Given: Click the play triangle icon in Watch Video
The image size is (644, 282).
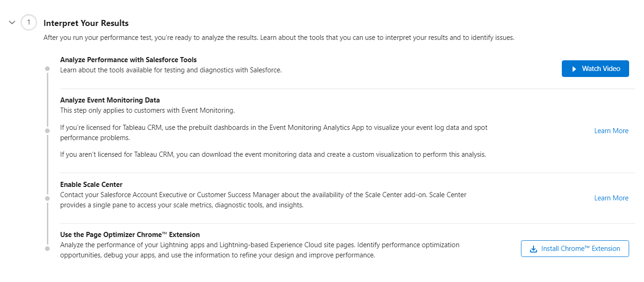Looking at the screenshot, I should coord(574,69).
